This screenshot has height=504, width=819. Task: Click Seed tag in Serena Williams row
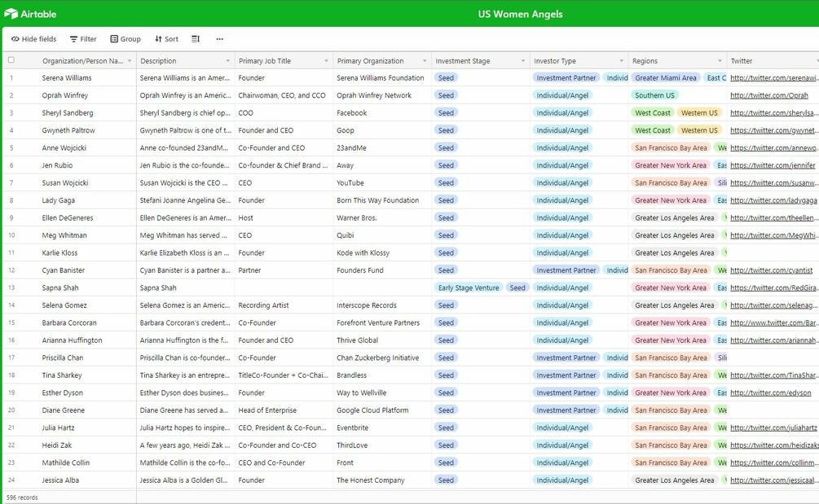[x=446, y=77]
